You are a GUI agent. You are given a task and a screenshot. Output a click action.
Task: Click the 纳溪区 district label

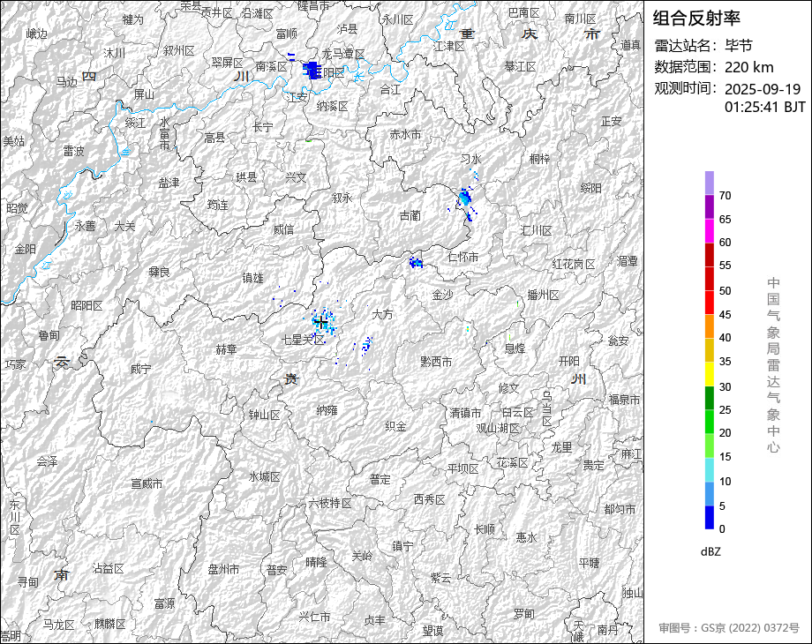(333, 106)
